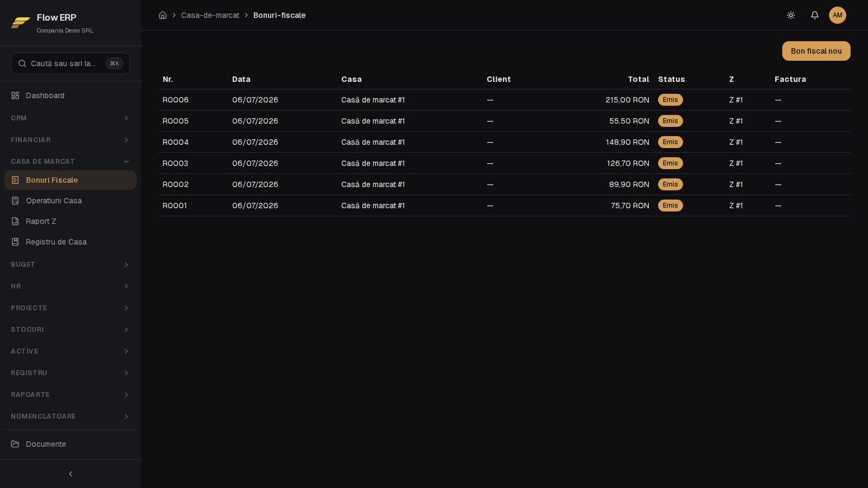This screenshot has width=868, height=488.
Task: Collapse the CASA DE MARCAT section
Action: (x=71, y=162)
